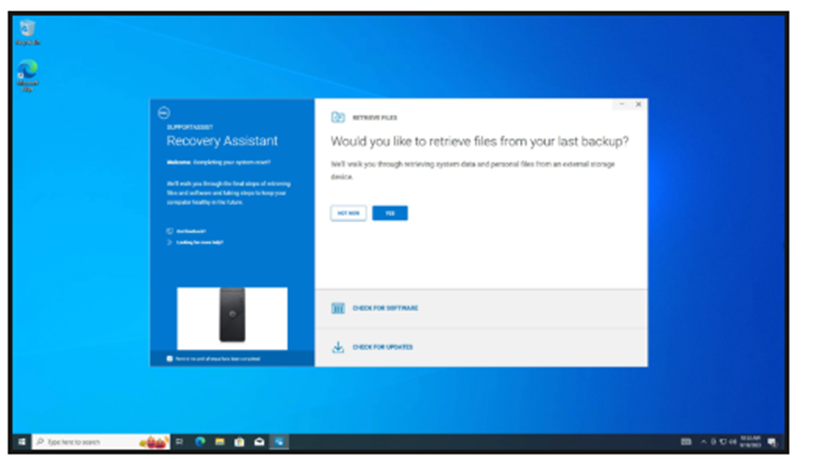
Task: Click the desktop tower computer image
Action: click(232, 319)
